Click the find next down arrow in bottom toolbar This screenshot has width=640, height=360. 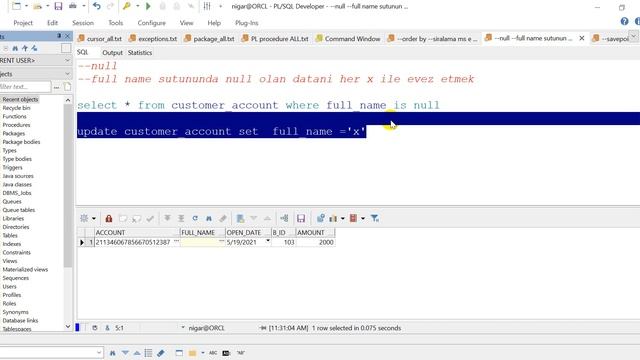[x=125, y=353]
